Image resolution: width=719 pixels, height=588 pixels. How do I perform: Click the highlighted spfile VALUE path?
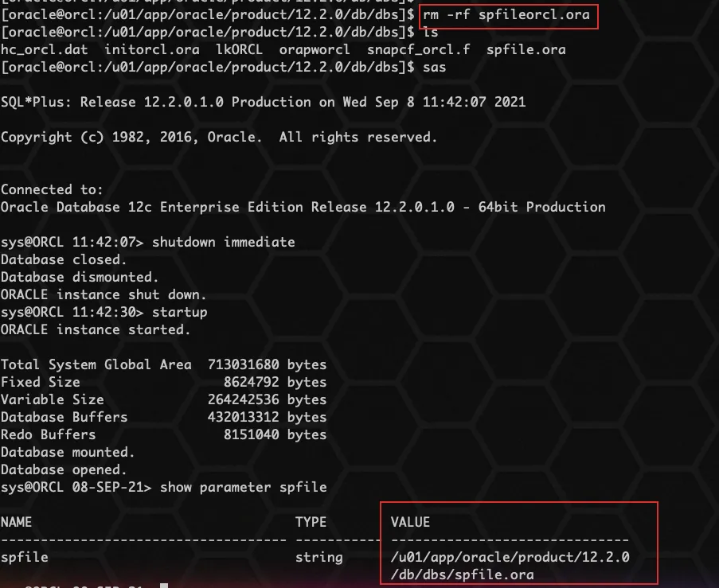pyautogui.click(x=510, y=557)
